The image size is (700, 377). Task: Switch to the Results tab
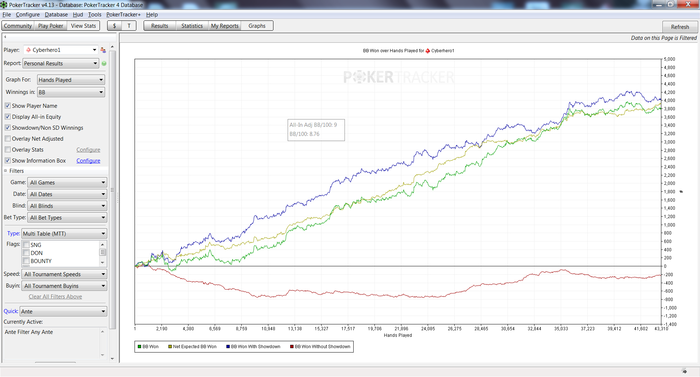159,26
